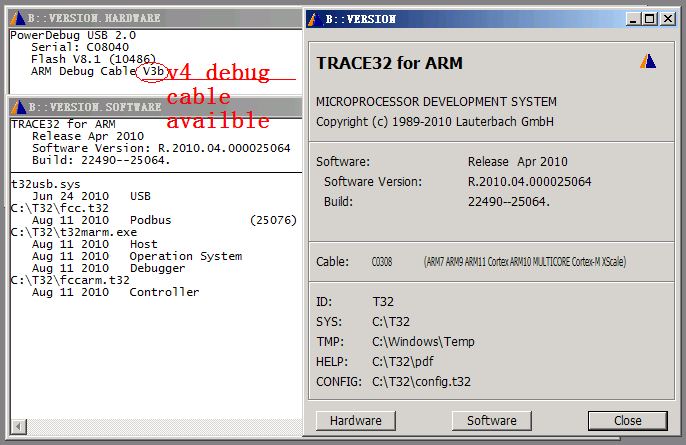
Task: Click Lauterbach icon in VERSION.HARDWARE title bar
Action: coord(18,18)
